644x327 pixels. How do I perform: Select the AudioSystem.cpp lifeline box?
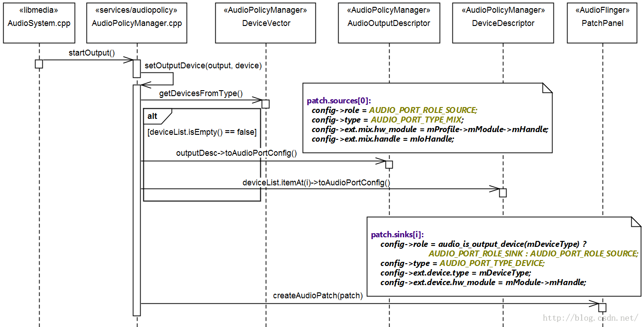39,23
